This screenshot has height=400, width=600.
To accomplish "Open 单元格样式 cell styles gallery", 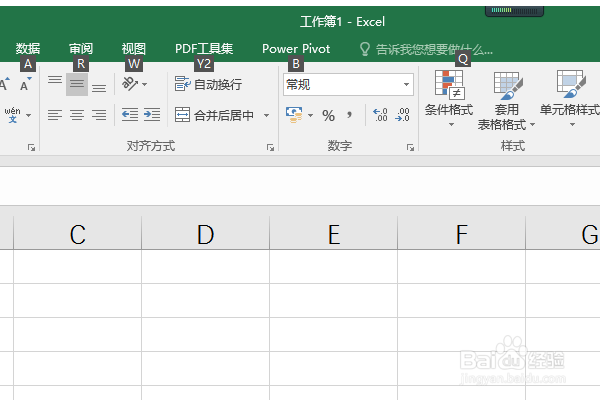I will coord(570,99).
